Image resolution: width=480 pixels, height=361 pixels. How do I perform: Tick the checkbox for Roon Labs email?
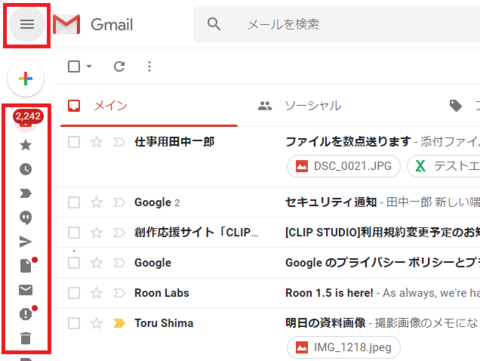74,293
